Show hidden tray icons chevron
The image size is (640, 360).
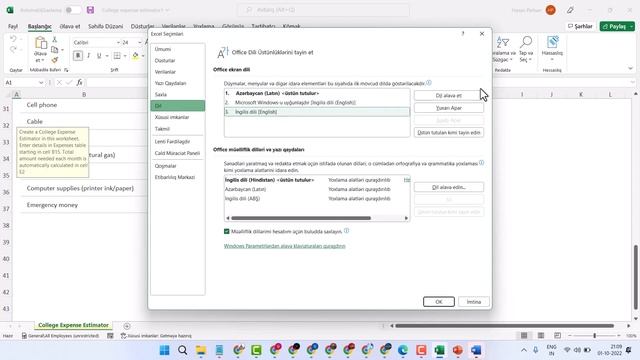(x=524, y=350)
